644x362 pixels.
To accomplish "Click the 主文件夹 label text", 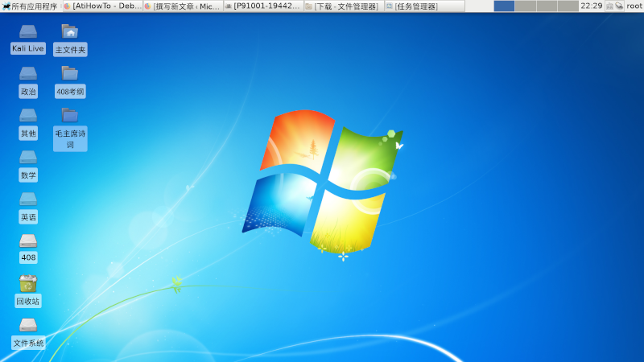I will click(70, 50).
